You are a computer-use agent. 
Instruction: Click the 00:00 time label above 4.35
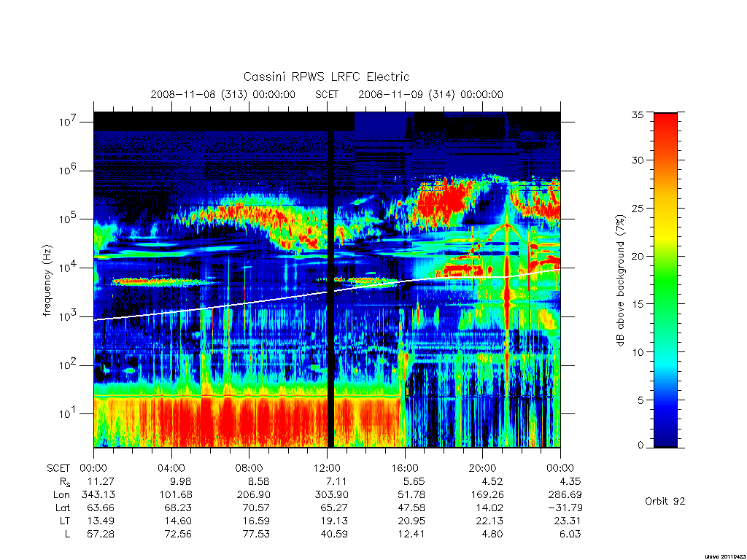560,468
